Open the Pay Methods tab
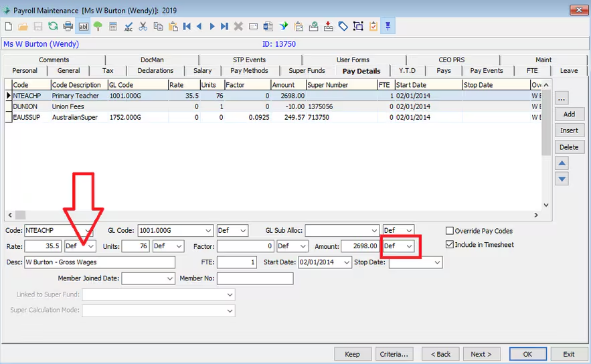The width and height of the screenshot is (591, 364). (249, 70)
